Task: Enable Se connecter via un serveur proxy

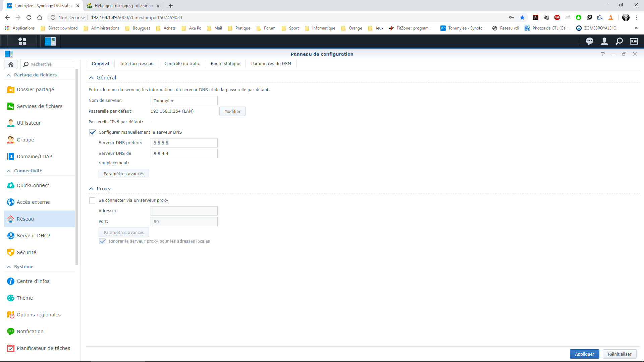Action: [93, 200]
